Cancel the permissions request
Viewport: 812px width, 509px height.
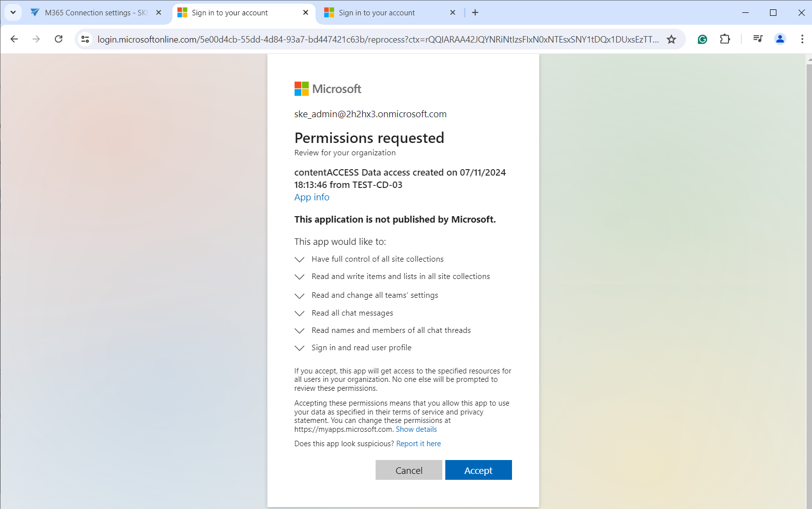[x=409, y=470]
